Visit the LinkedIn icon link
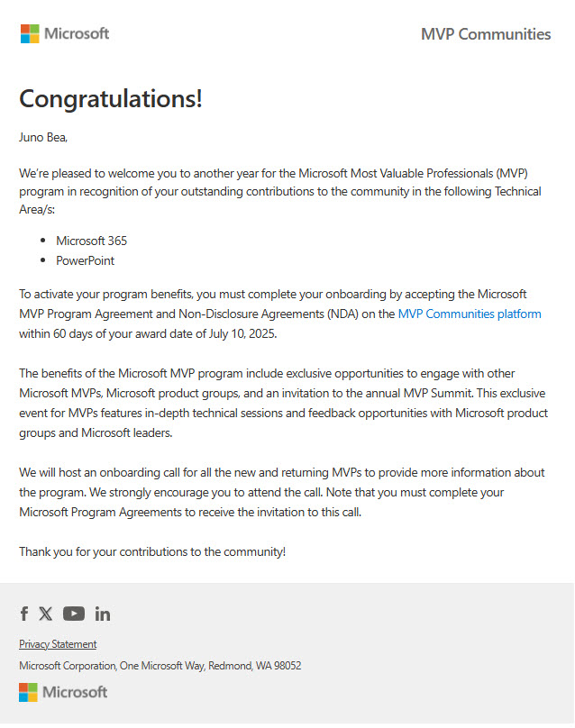Viewport: 575px width, 728px height. click(x=103, y=614)
